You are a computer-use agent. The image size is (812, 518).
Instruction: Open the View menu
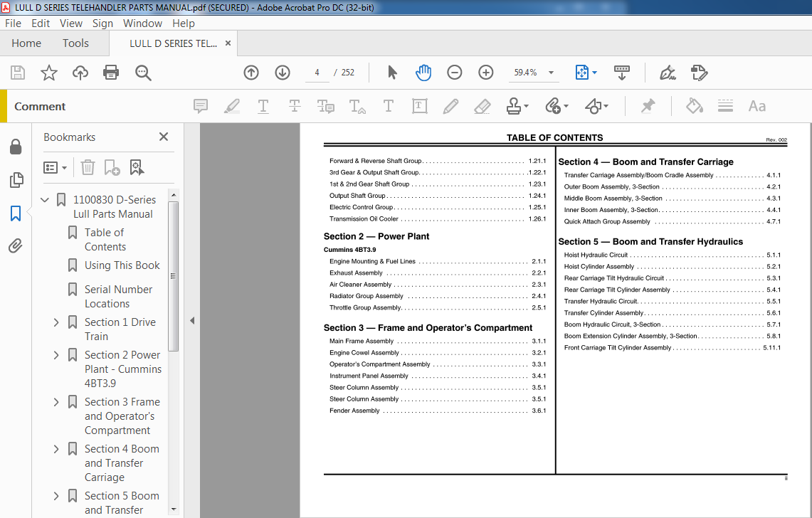point(71,23)
